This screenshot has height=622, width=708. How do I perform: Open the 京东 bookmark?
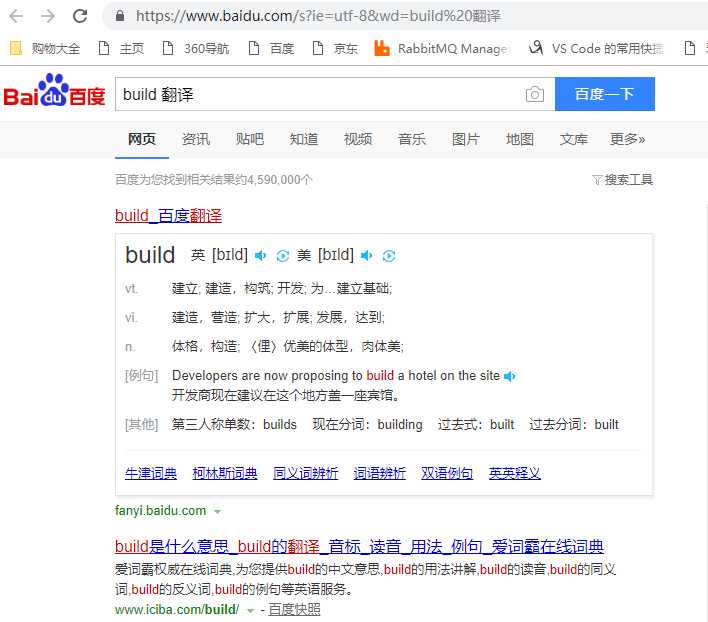pyautogui.click(x=335, y=48)
